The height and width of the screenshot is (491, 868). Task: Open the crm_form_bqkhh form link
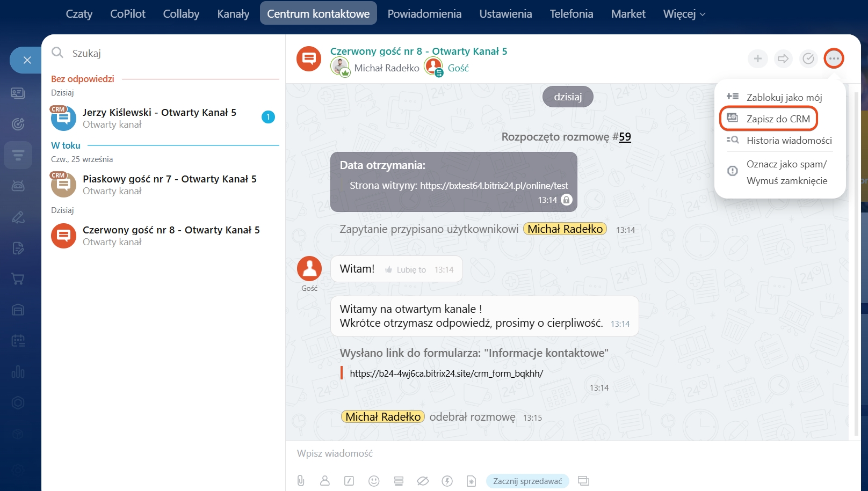tap(446, 373)
